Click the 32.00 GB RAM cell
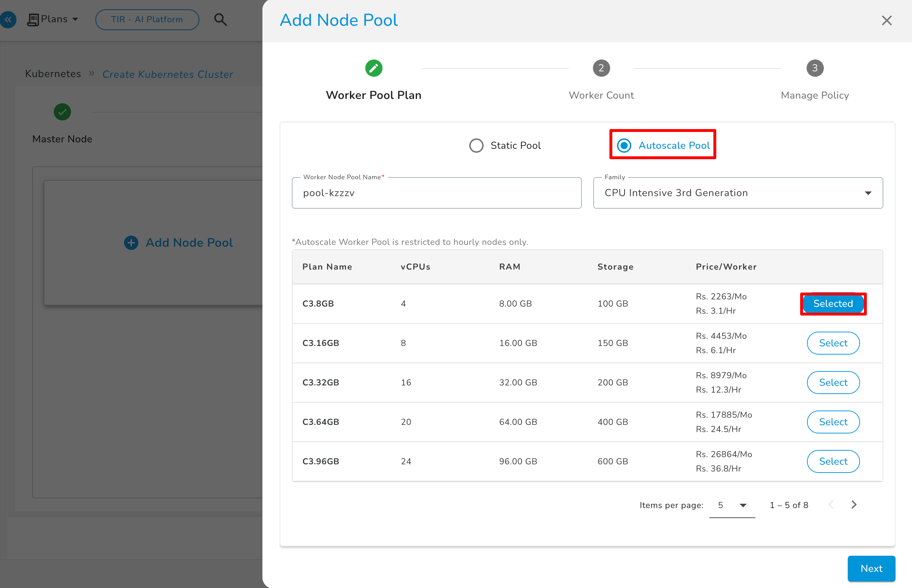 coord(518,382)
